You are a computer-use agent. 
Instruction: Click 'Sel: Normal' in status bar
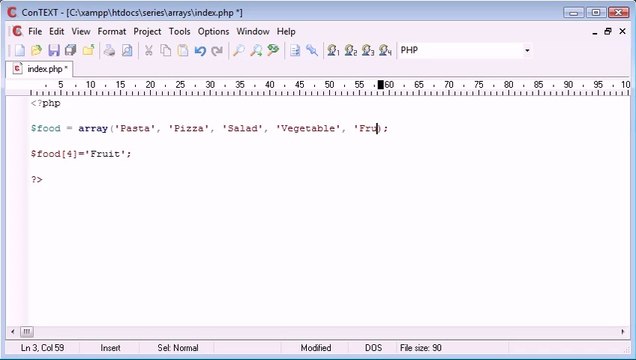pyautogui.click(x=178, y=348)
